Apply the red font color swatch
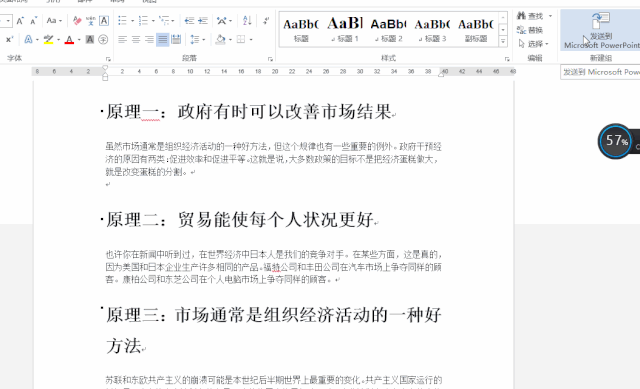This screenshot has height=389, width=640. [x=69, y=40]
